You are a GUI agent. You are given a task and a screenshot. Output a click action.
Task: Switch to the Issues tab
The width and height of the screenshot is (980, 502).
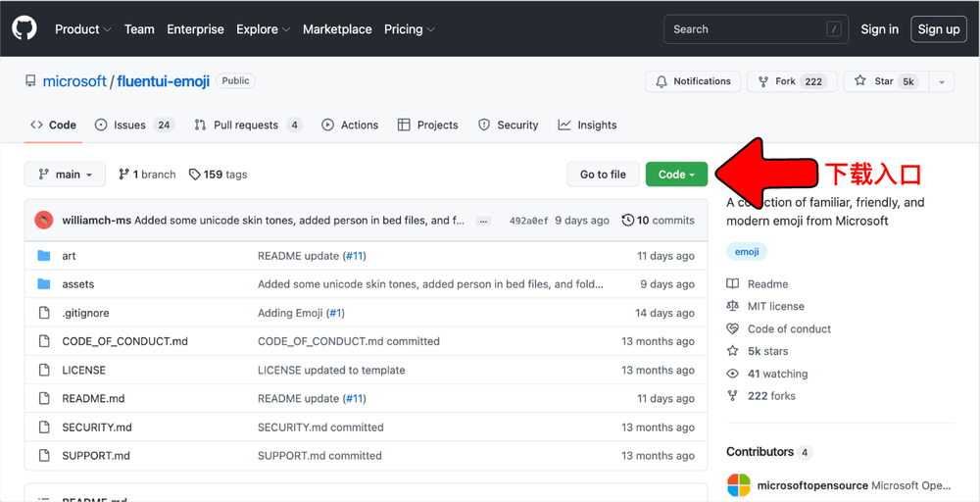click(x=135, y=125)
